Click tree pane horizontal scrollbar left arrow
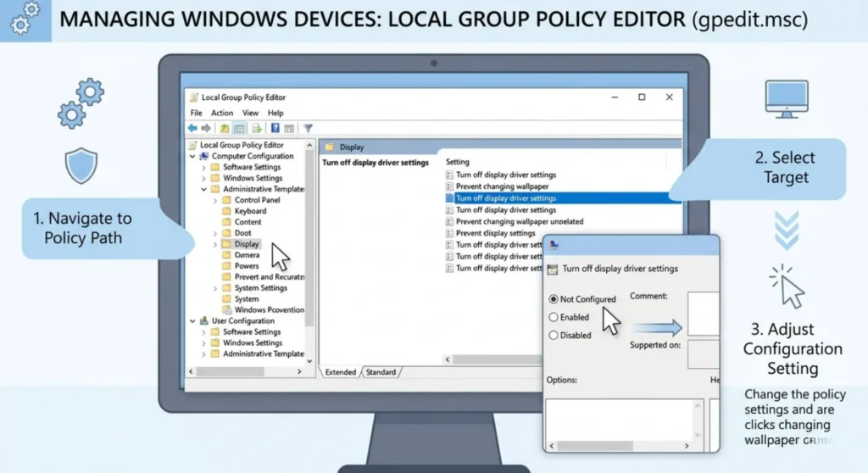The image size is (868, 473). point(191,371)
